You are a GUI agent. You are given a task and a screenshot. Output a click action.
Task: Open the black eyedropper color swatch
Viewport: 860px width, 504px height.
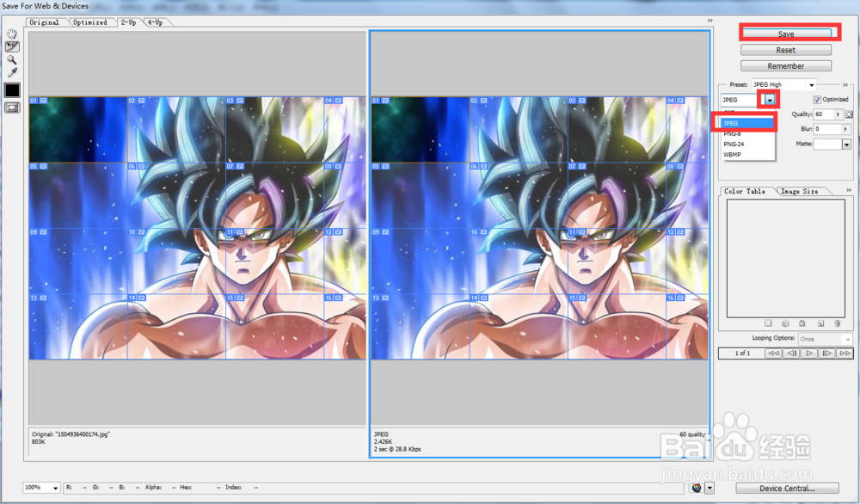coord(12,90)
